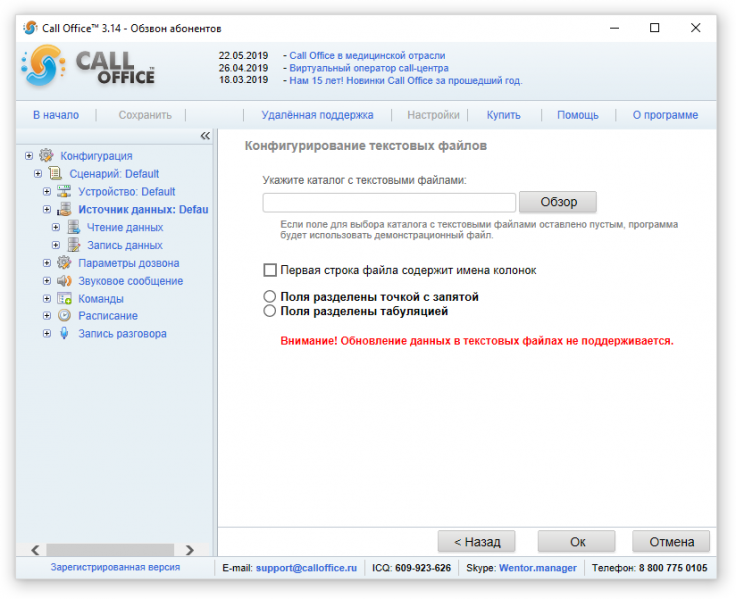
Task: Click the Расписание clock icon
Action: (x=64, y=315)
